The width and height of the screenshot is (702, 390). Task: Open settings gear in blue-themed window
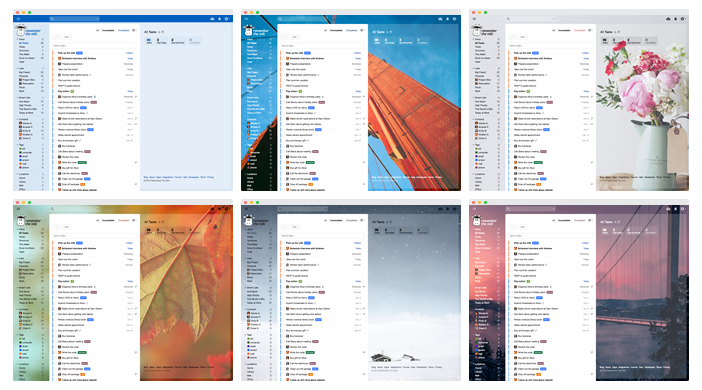[226, 19]
